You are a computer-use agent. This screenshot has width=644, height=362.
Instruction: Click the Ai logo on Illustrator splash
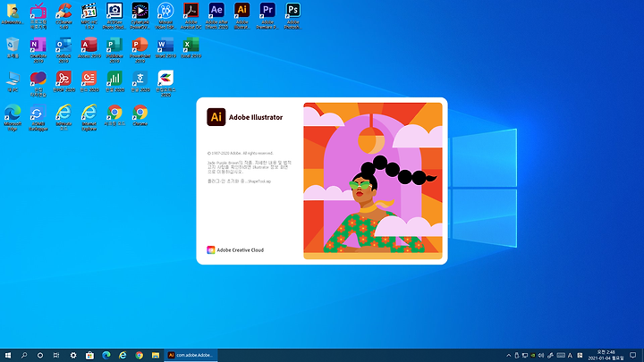[x=216, y=117]
